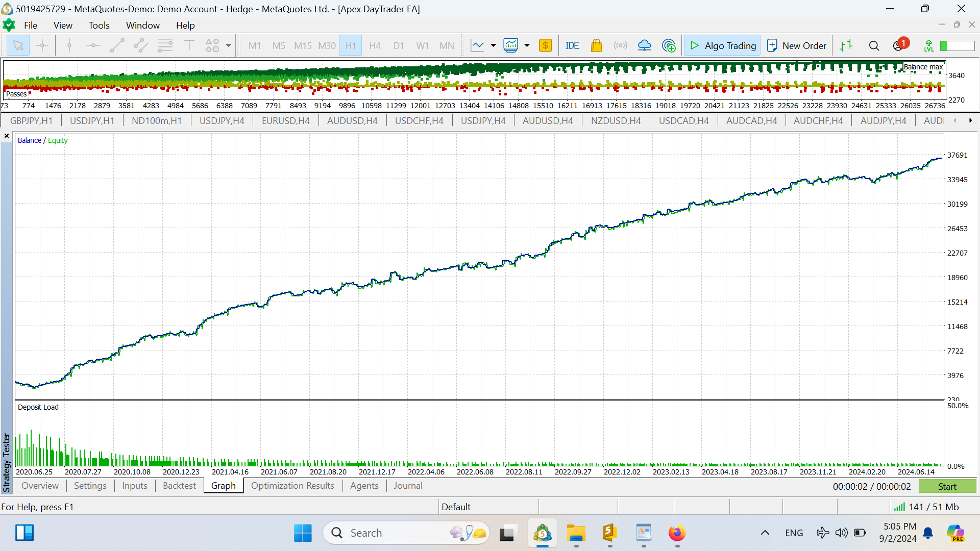Switch to the Optimization Results tab
Image resolution: width=980 pixels, height=551 pixels.
[x=292, y=486]
